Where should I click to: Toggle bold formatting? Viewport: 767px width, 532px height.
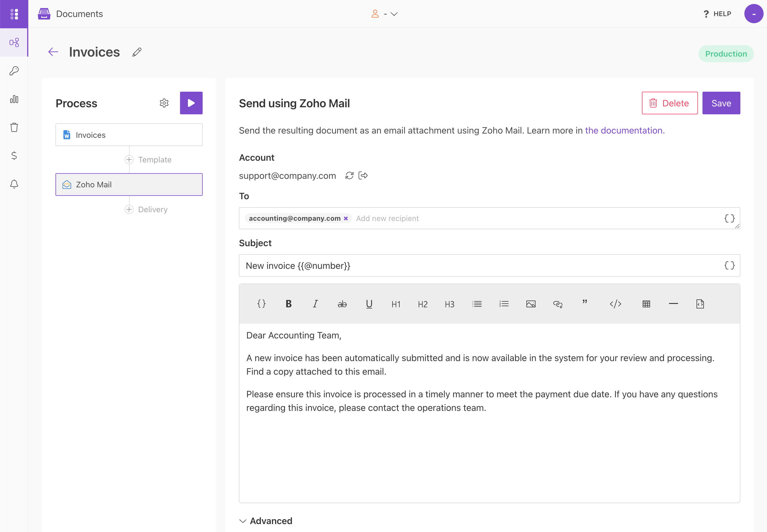tap(289, 304)
